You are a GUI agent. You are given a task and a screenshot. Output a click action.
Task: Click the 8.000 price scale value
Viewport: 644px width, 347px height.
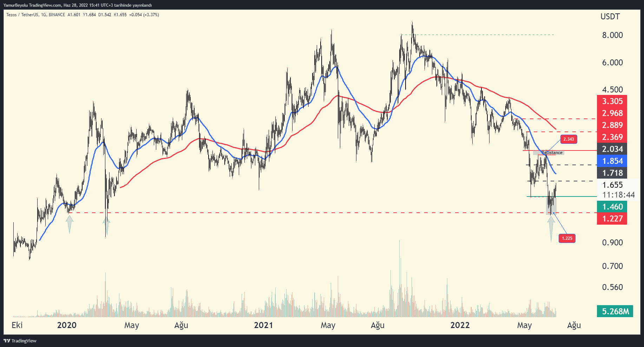pyautogui.click(x=612, y=35)
